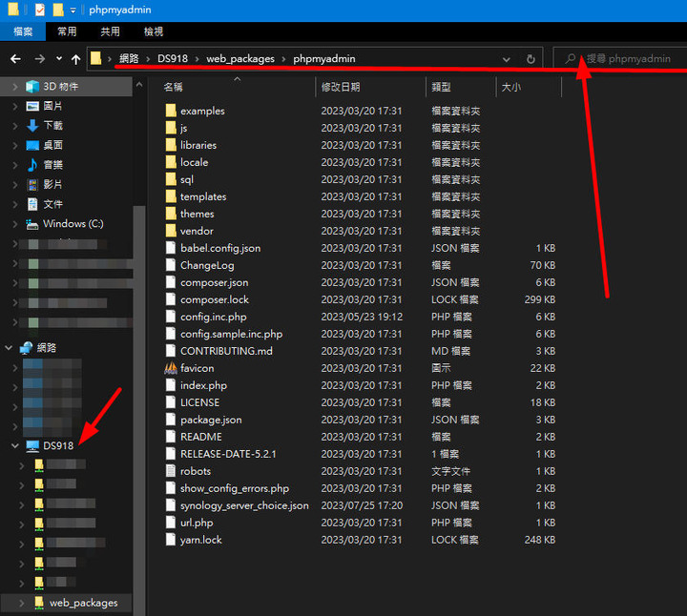
Task: Select the 文件 sidebar folder
Action: point(53,204)
